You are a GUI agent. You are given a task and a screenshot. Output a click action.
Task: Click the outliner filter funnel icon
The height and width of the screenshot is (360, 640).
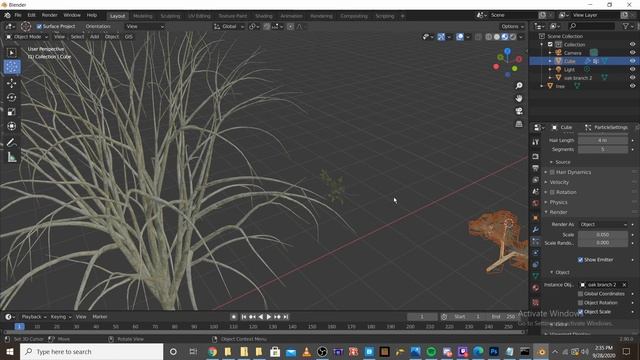626,26
